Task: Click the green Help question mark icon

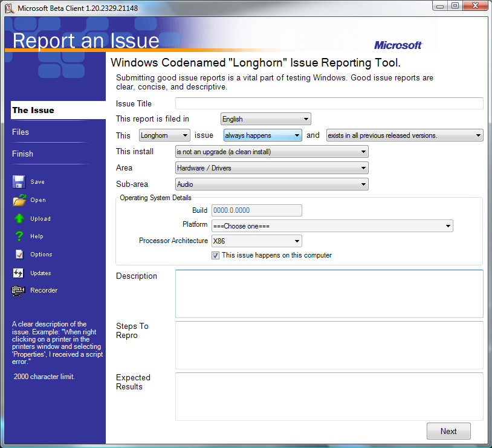Action: click(x=19, y=236)
